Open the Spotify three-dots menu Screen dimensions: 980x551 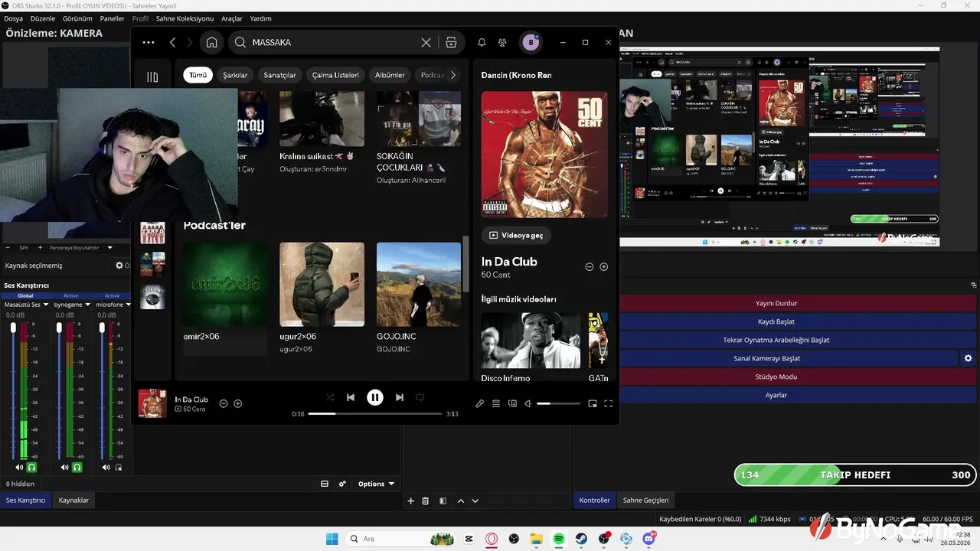(149, 43)
